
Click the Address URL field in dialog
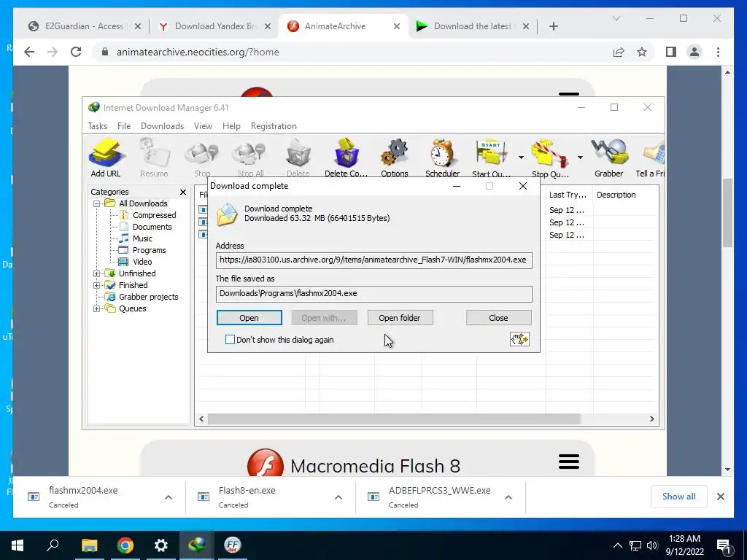pyautogui.click(x=374, y=260)
